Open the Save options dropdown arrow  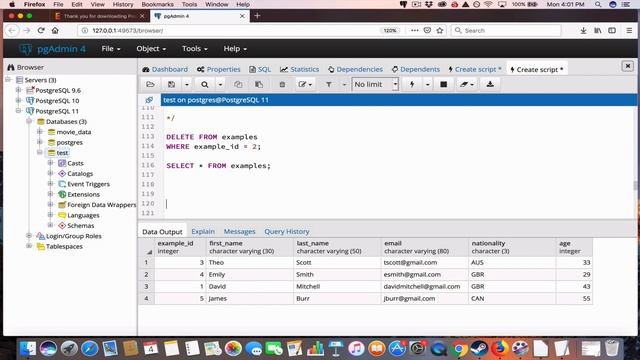click(187, 84)
